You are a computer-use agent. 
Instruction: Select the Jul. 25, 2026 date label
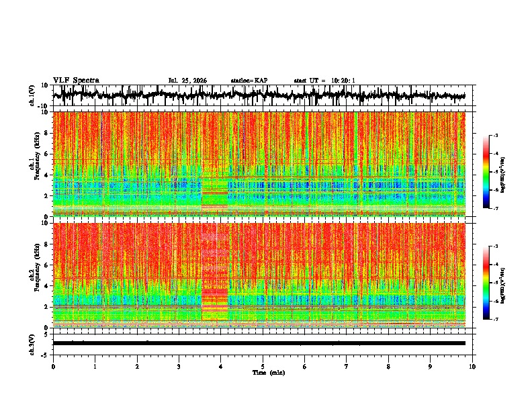187,81
